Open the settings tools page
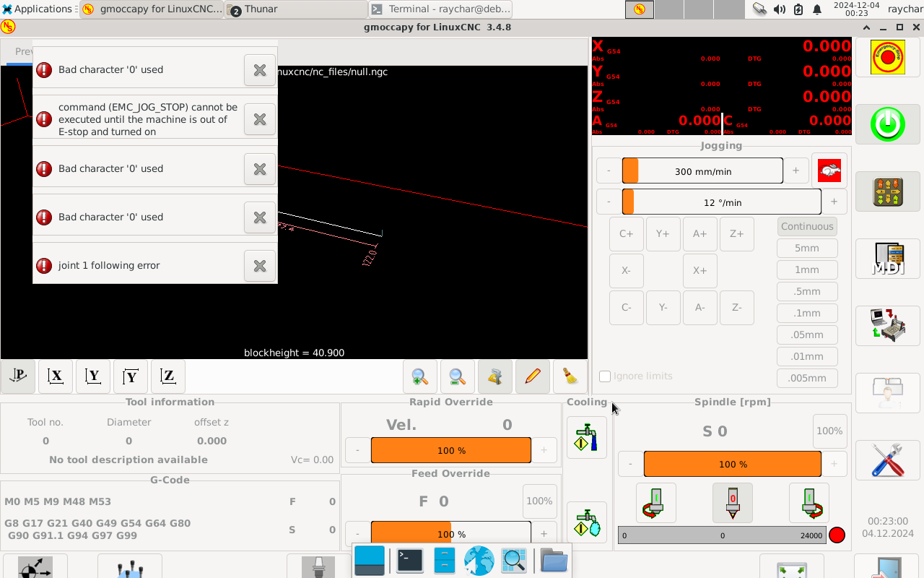Image resolution: width=924 pixels, height=578 pixels. pos(888,460)
